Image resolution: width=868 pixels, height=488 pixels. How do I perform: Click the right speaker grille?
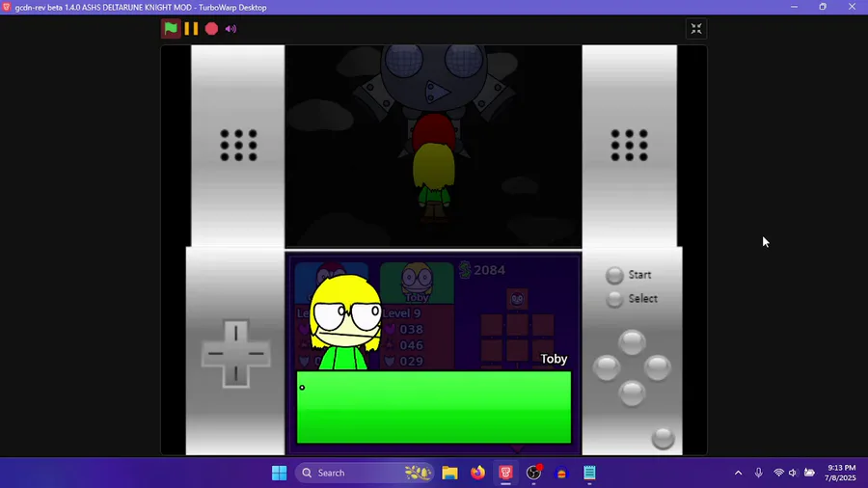629,146
